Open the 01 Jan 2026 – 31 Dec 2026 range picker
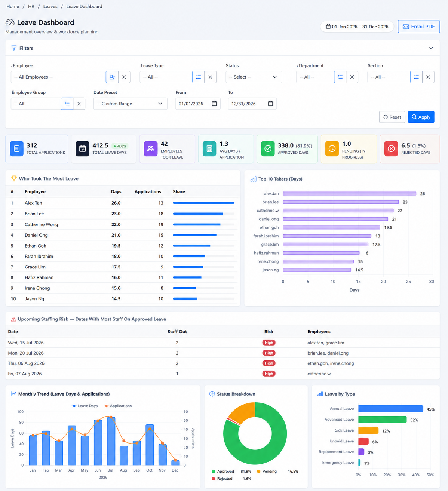The height and width of the screenshot is (491, 448). [x=357, y=27]
